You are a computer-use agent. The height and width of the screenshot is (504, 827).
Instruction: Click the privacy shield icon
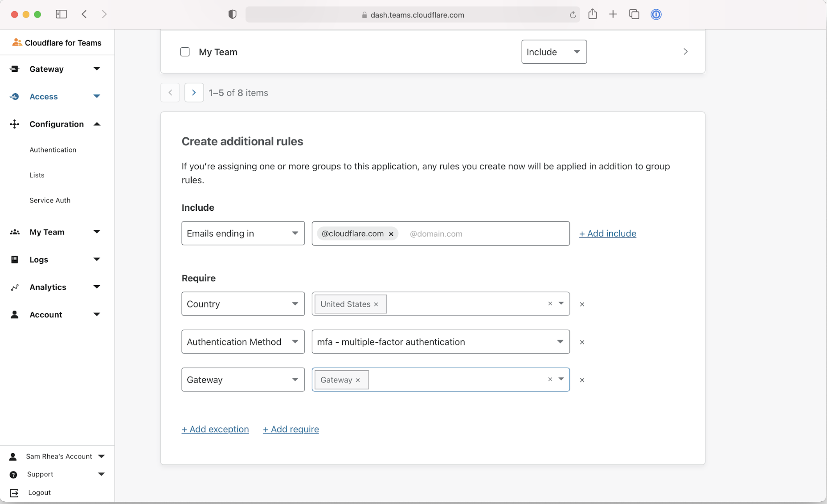coord(232,14)
